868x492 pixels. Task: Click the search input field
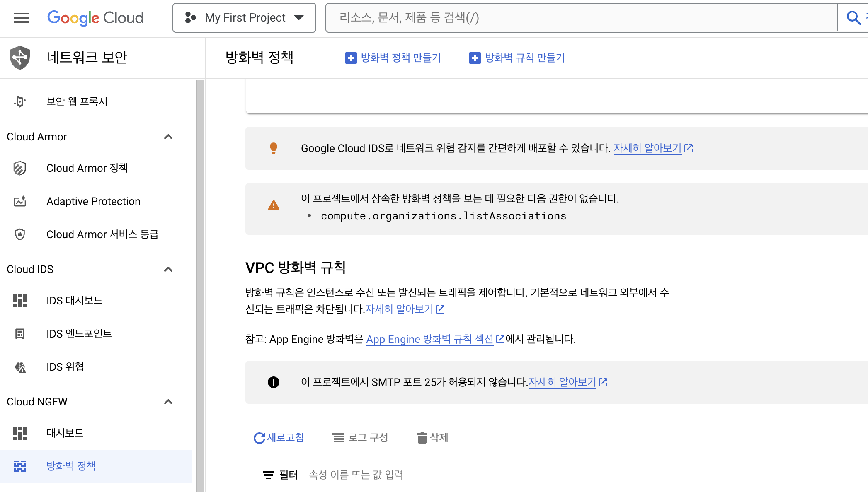click(581, 18)
